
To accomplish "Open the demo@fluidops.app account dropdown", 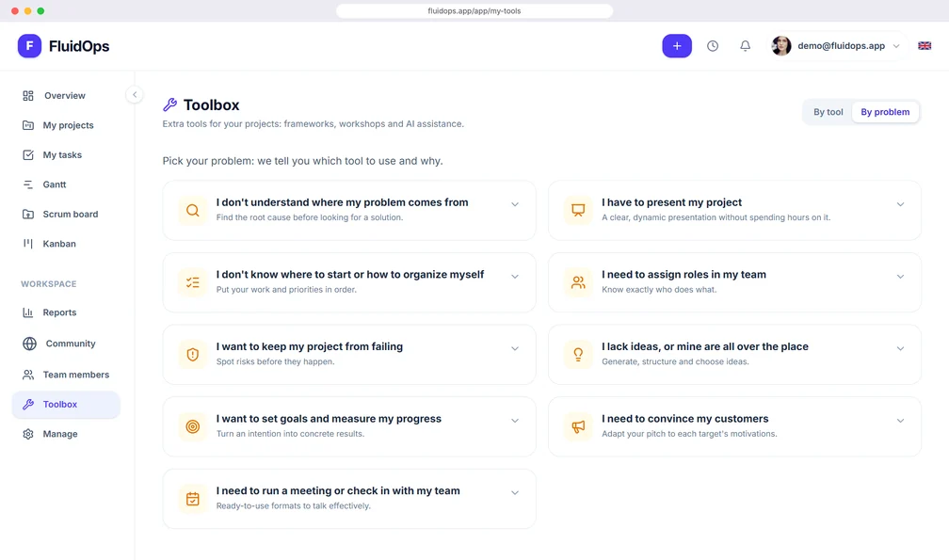I will click(838, 46).
